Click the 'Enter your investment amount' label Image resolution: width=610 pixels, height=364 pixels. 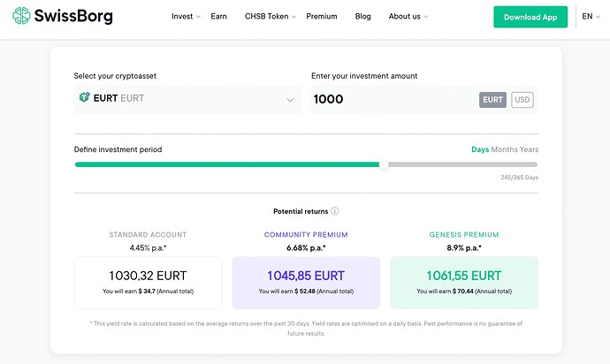click(x=364, y=76)
